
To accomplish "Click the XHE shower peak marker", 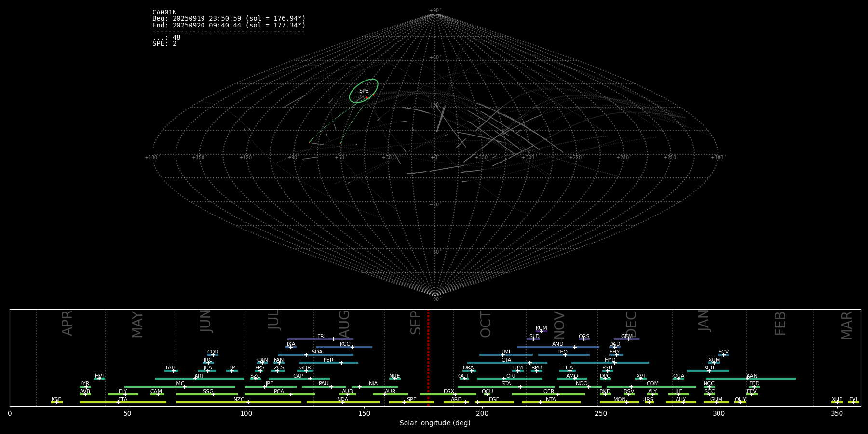I will (837, 402).
